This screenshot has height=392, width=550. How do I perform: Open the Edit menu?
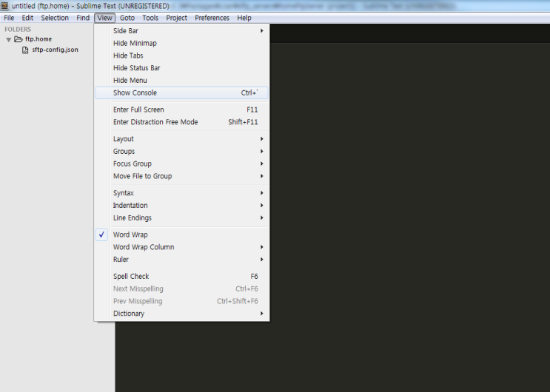(x=27, y=18)
